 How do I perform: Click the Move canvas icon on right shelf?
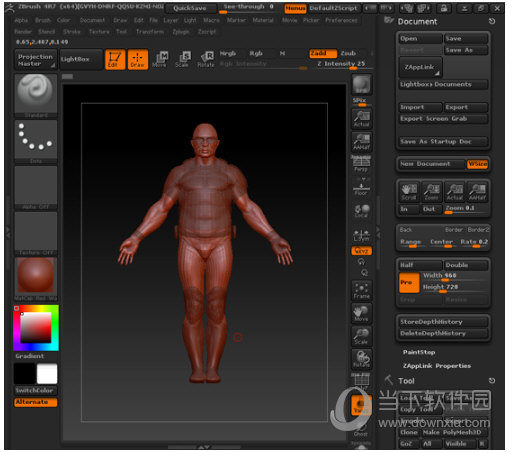click(362, 314)
